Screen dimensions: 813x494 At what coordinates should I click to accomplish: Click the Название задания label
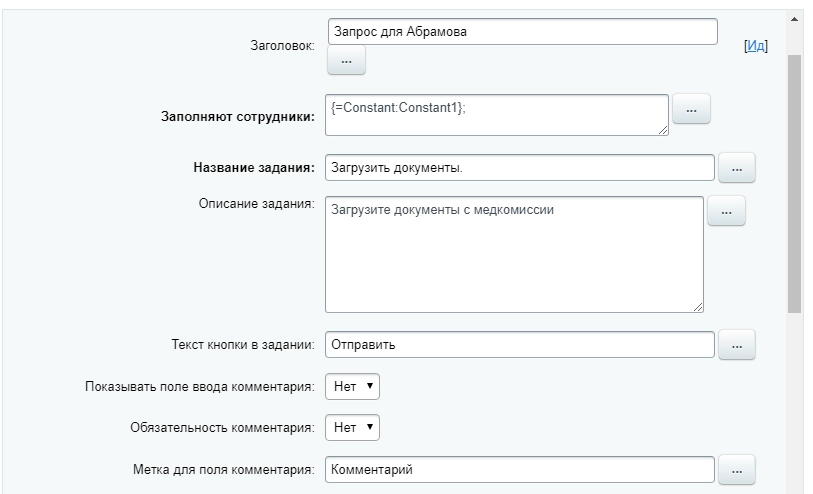[x=254, y=167]
